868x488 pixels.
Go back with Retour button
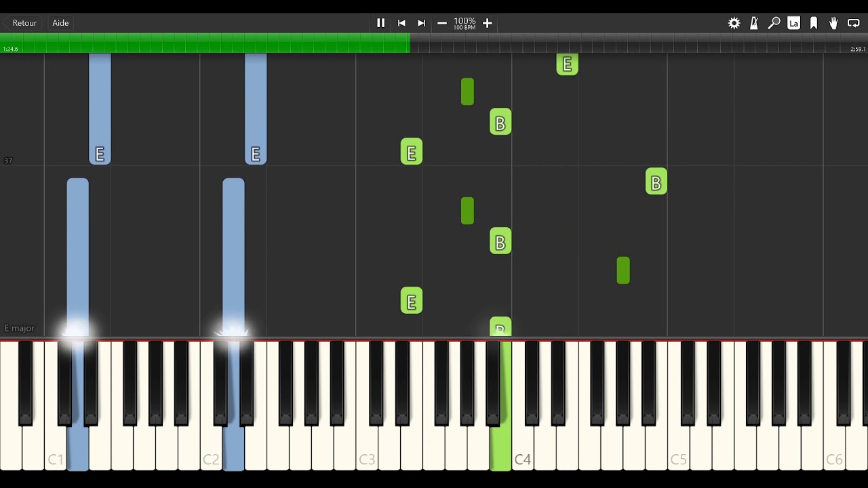point(24,23)
